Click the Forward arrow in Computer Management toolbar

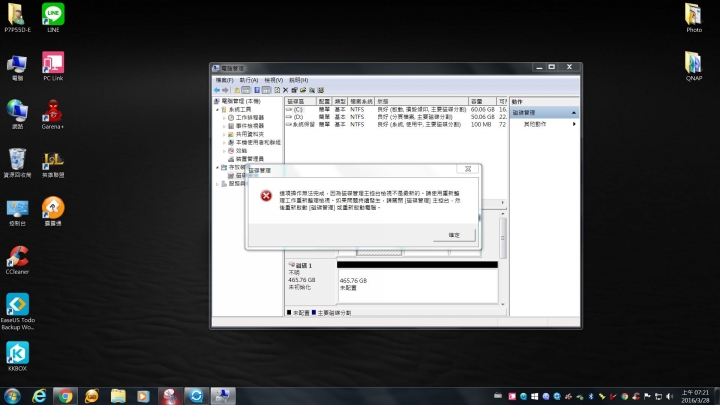tap(225, 90)
